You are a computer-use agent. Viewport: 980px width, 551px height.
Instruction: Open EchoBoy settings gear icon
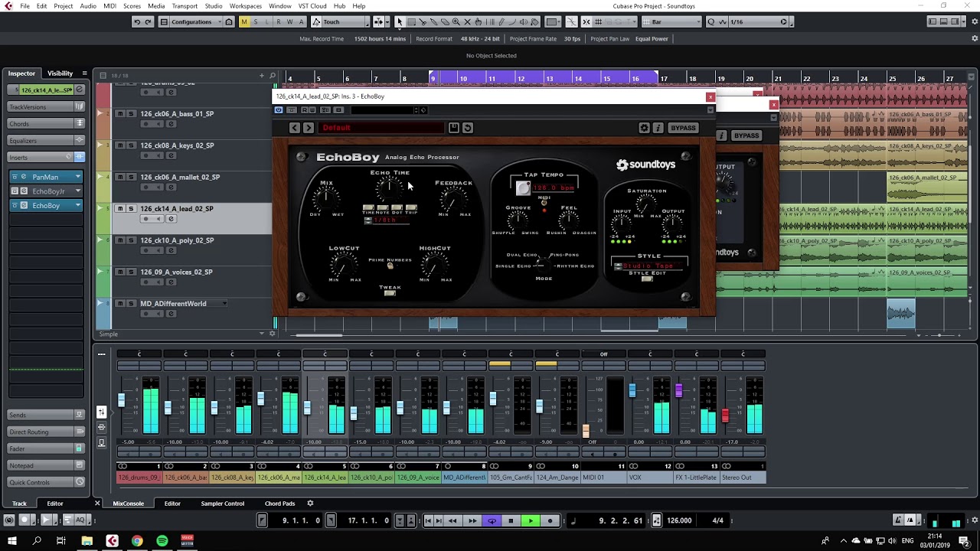point(644,128)
